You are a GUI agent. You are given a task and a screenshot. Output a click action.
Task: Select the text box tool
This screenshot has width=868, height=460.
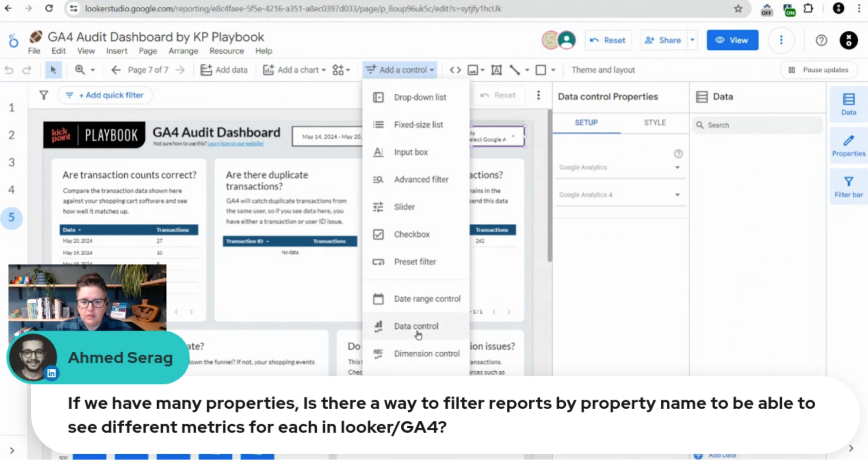tap(496, 70)
